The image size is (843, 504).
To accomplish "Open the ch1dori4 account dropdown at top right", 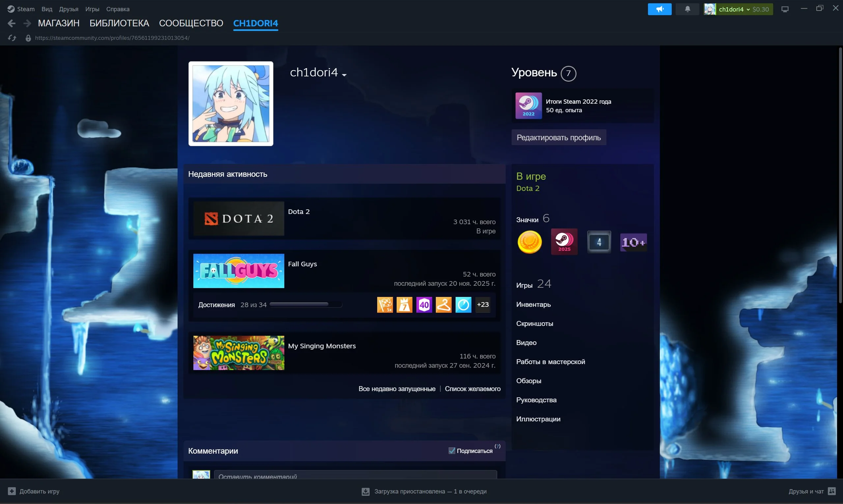I will coord(738,9).
